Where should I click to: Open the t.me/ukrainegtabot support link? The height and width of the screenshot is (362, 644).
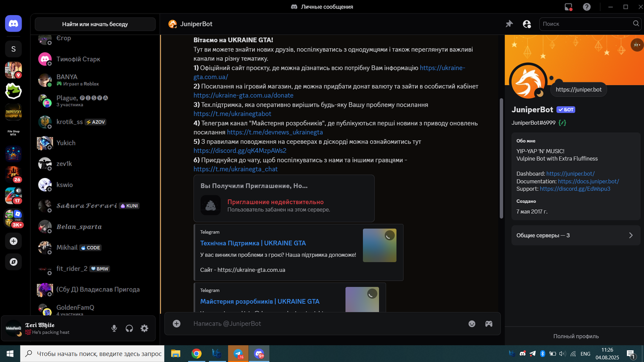232,114
